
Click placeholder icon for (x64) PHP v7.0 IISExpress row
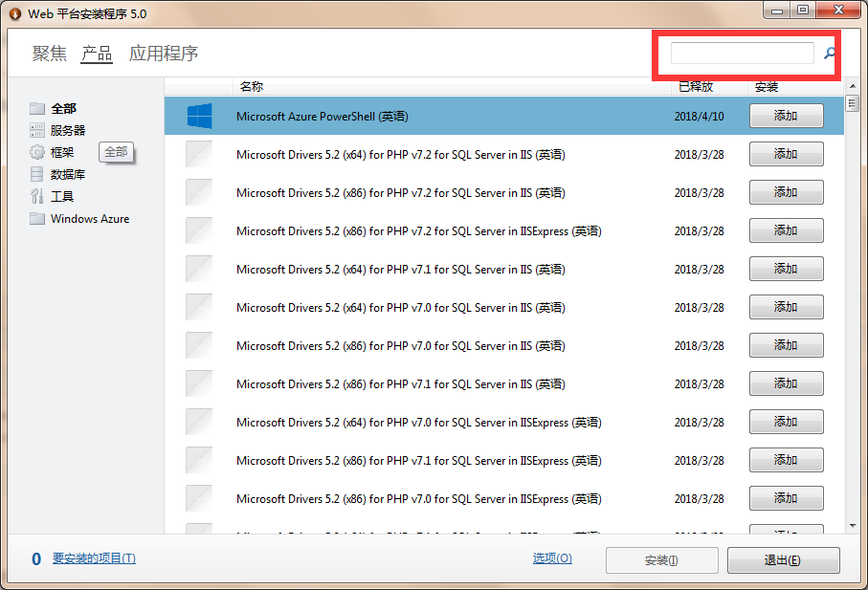pos(199,422)
